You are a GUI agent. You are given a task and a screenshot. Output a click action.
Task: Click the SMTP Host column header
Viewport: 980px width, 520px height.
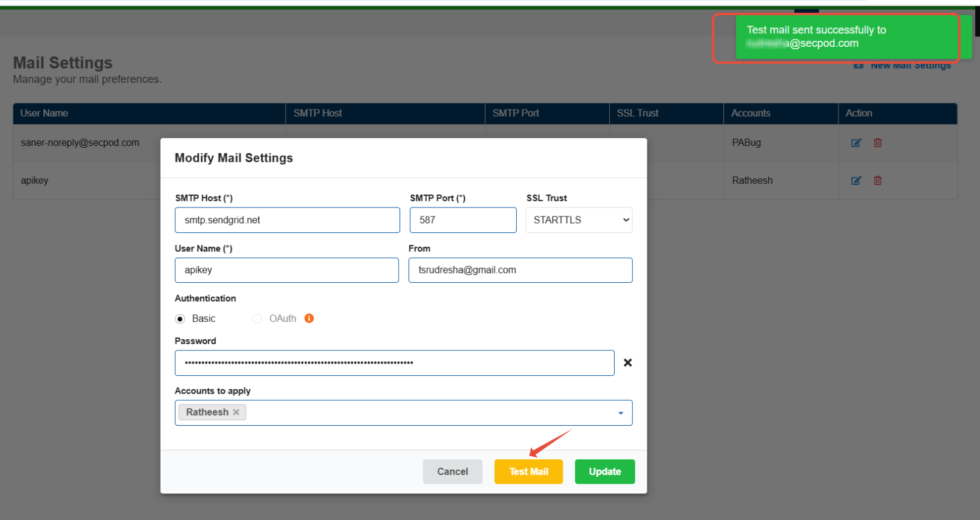click(x=385, y=114)
